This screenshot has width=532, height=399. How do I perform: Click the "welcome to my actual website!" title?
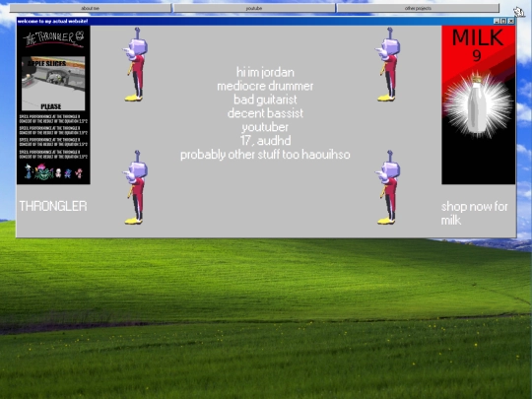point(52,21)
